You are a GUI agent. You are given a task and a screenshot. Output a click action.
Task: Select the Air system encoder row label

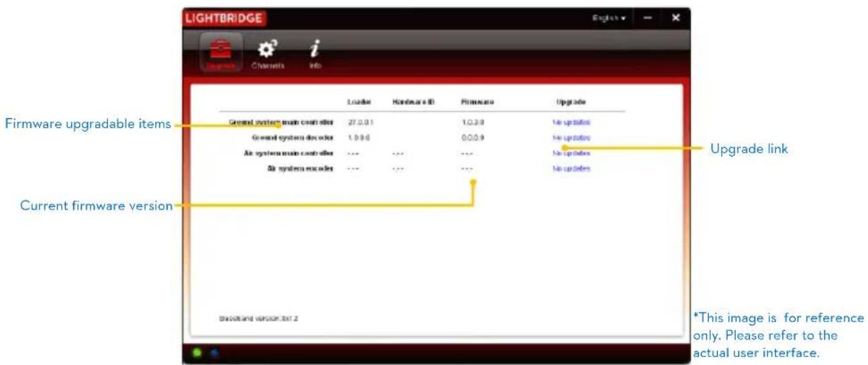[300, 169]
